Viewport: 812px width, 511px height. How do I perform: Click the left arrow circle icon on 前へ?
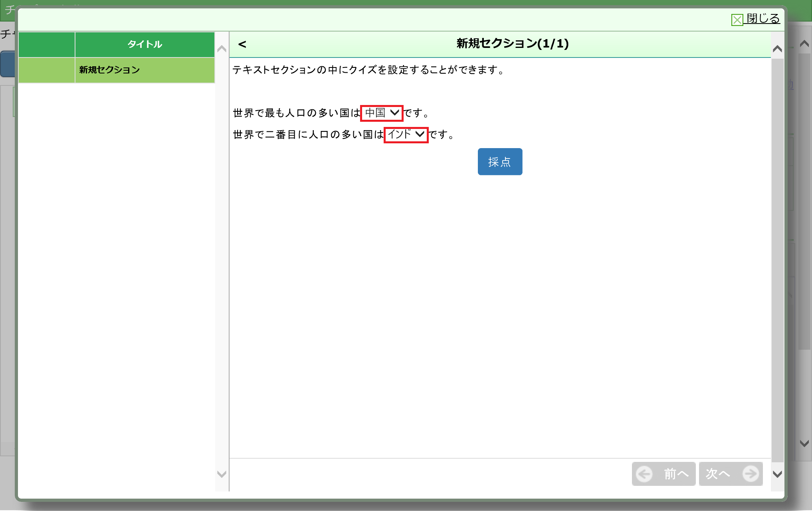(644, 474)
